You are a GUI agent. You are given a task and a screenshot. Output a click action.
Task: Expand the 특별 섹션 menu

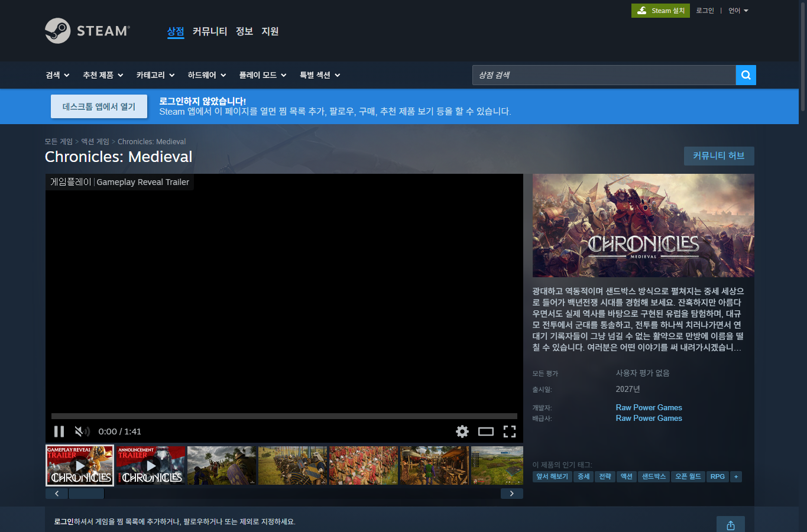click(x=320, y=75)
